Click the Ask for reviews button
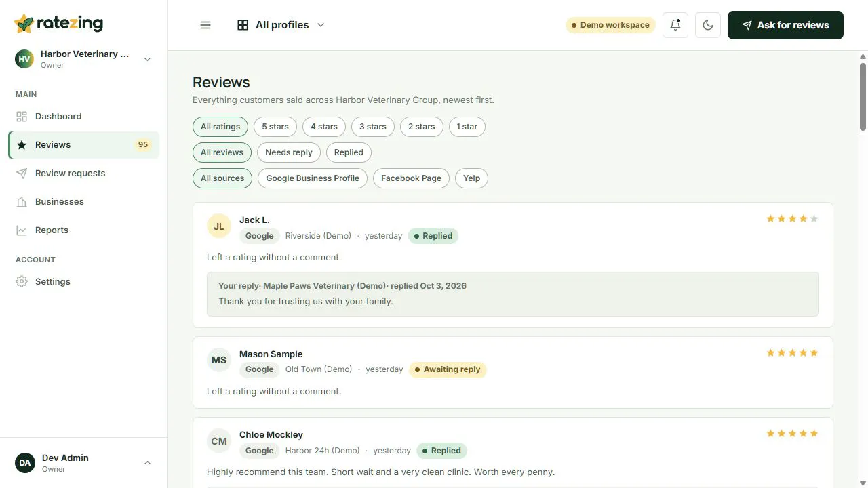Image resolution: width=868 pixels, height=488 pixels. 785,25
